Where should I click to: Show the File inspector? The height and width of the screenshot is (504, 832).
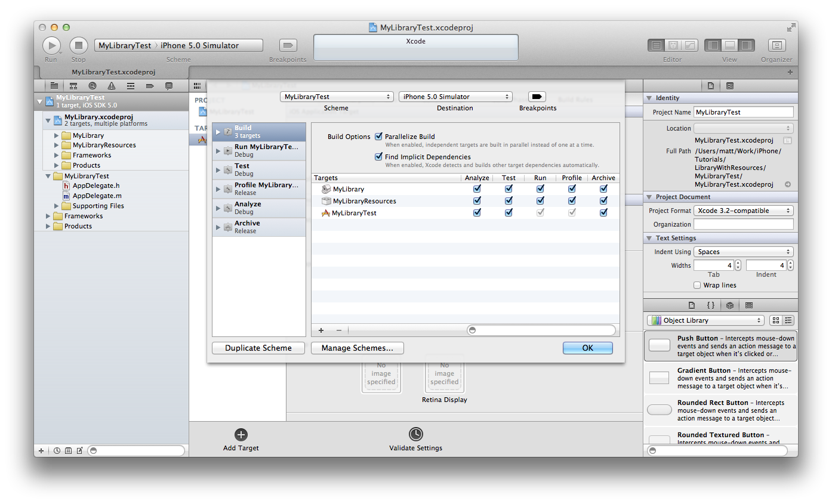(x=711, y=86)
